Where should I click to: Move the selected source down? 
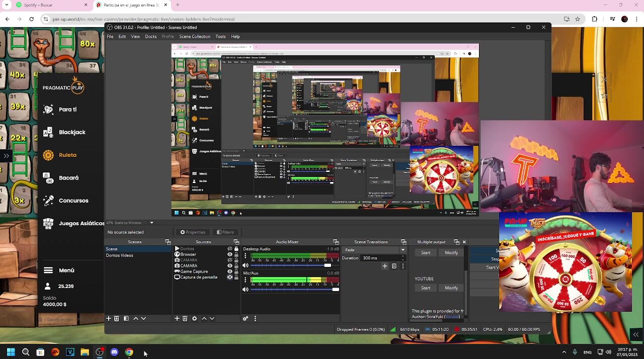coord(212,318)
